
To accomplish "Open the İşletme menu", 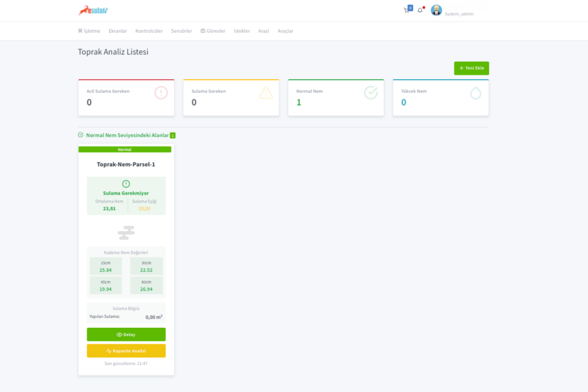I will click(x=89, y=31).
